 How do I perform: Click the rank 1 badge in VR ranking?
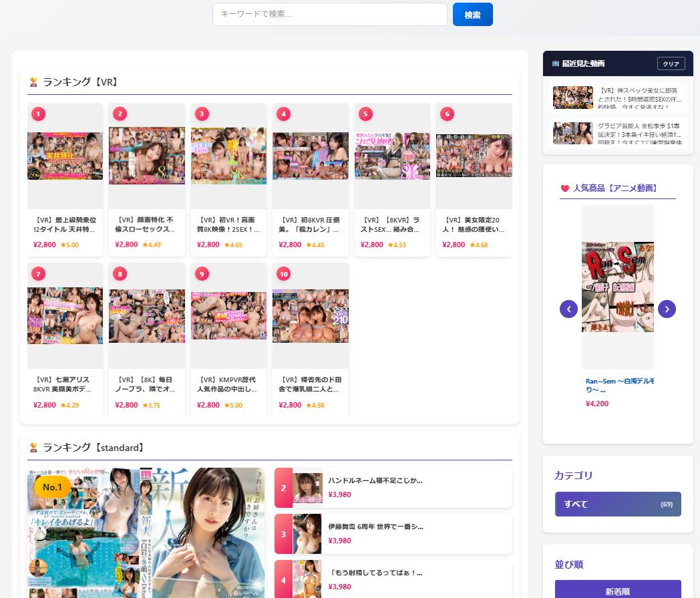[39, 114]
